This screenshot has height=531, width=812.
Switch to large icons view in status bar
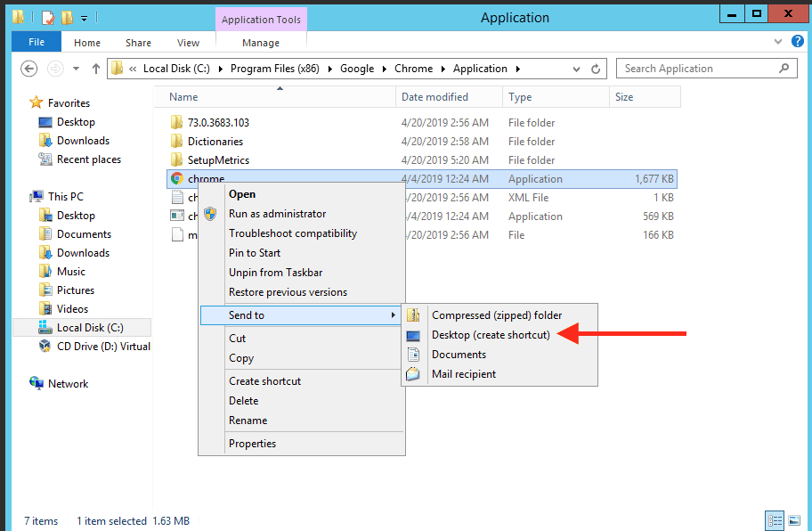(x=794, y=520)
